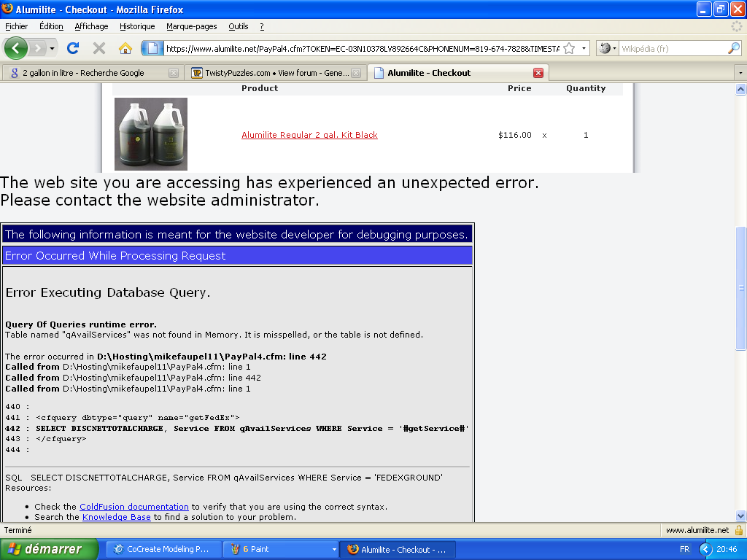Click the URL address field
This screenshot has width=747, height=560.
(x=362, y=49)
